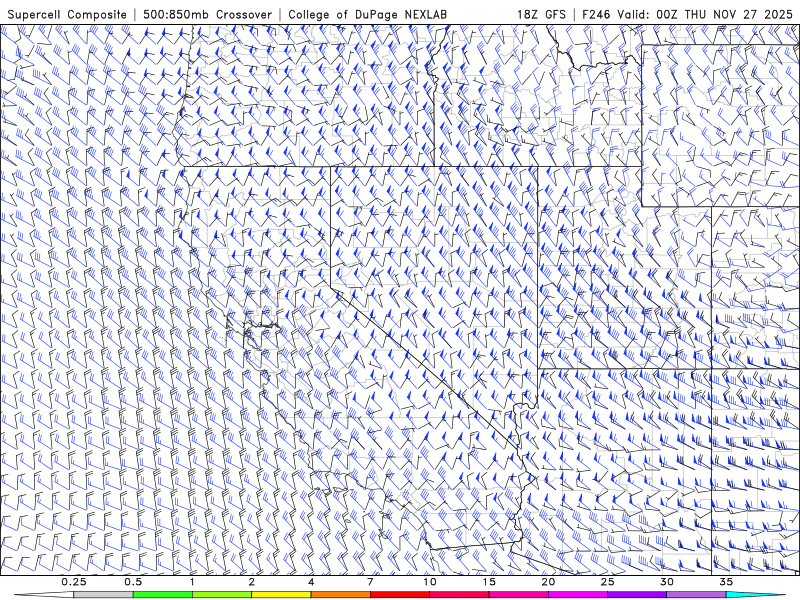The width and height of the screenshot is (800, 600).
Task: Click the legend value 20
Action: click(548, 582)
